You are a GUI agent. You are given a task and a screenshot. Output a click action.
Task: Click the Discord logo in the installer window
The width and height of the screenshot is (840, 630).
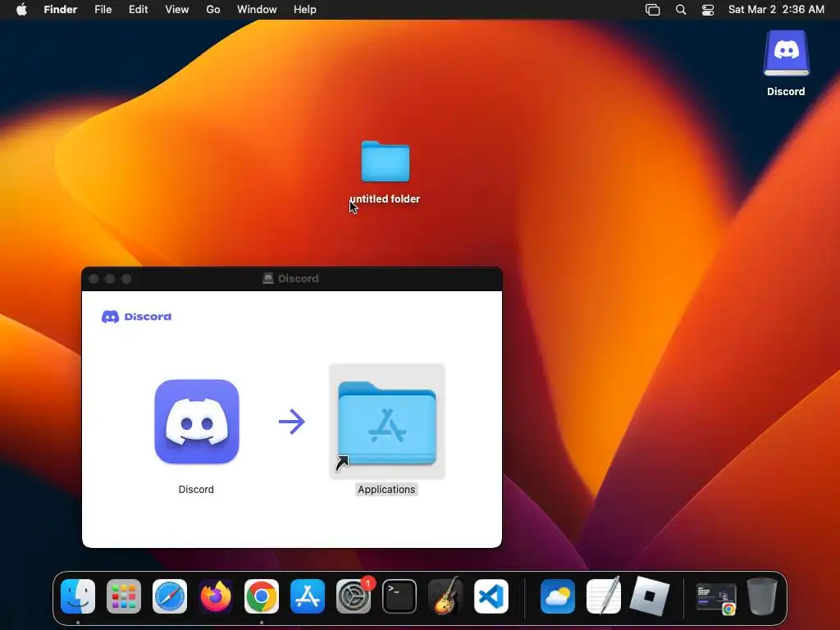coord(137,317)
